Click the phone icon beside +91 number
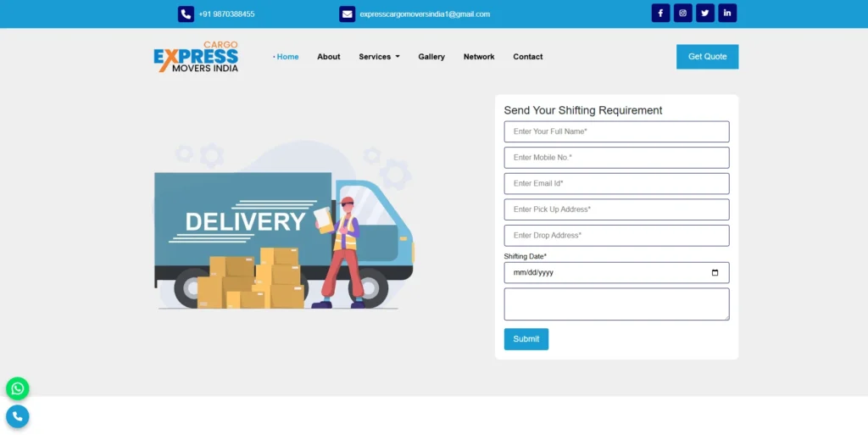 pos(186,14)
